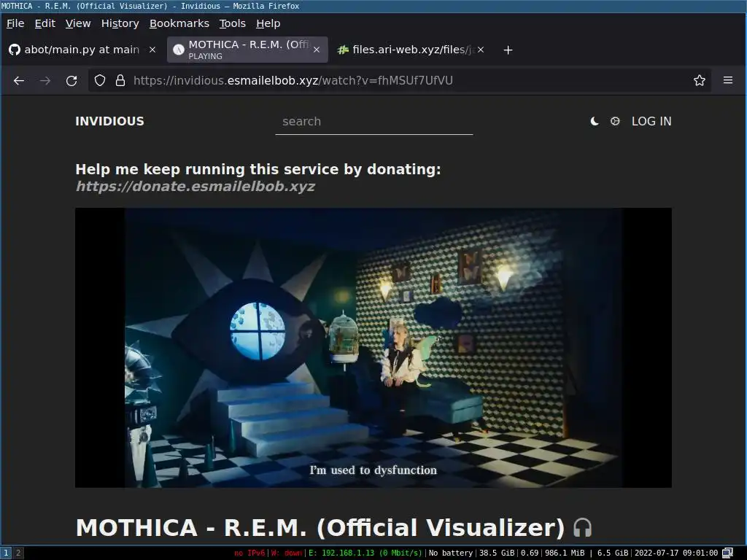Click the 38.5 GiB disk status

tap(496, 553)
